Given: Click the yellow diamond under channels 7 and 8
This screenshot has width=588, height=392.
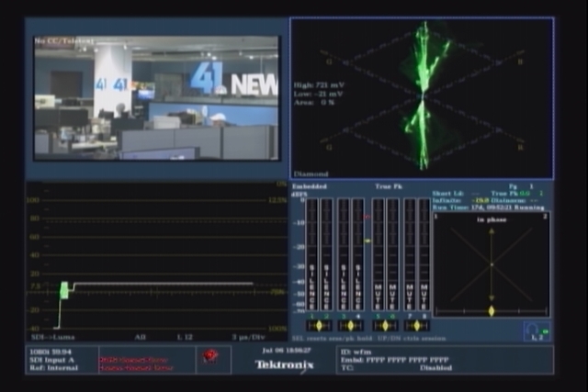Looking at the screenshot, I should coord(416,326).
